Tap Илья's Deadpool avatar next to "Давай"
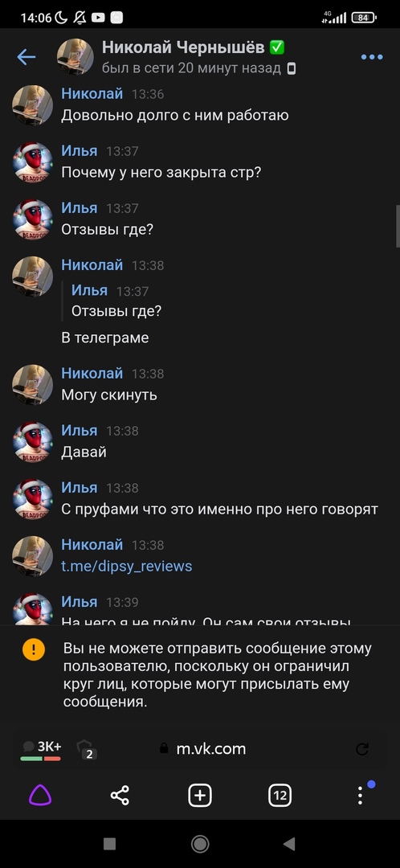The image size is (400, 868). 33,442
